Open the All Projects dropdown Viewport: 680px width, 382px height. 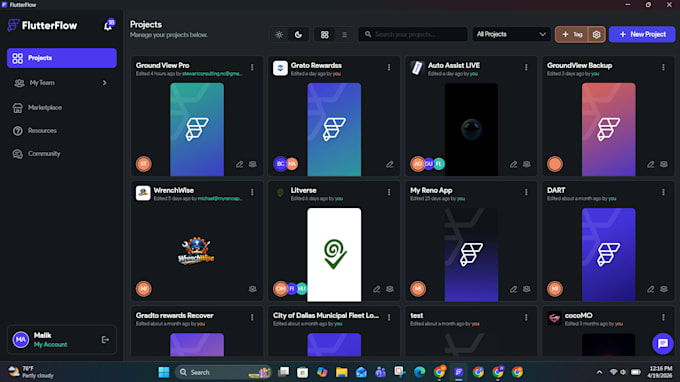(511, 34)
